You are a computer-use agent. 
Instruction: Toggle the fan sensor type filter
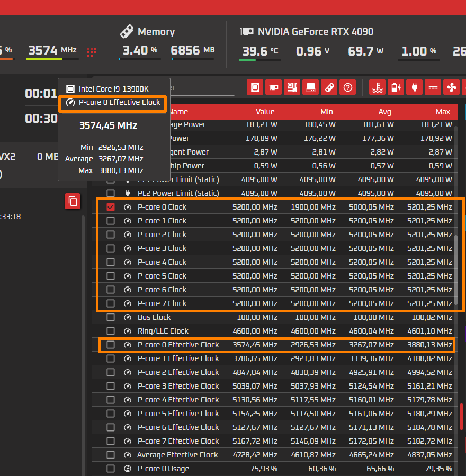[451, 87]
